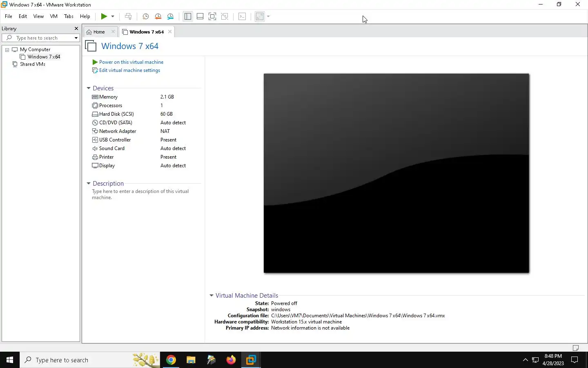Collapse the Virtual Machine Details section
This screenshot has width=588, height=368.
pyautogui.click(x=212, y=296)
